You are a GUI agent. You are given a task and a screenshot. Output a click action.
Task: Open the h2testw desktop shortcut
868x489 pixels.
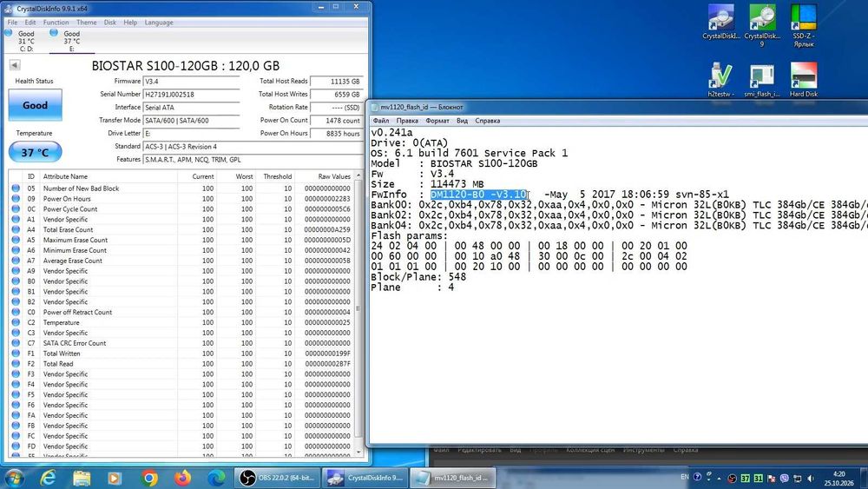click(x=720, y=80)
